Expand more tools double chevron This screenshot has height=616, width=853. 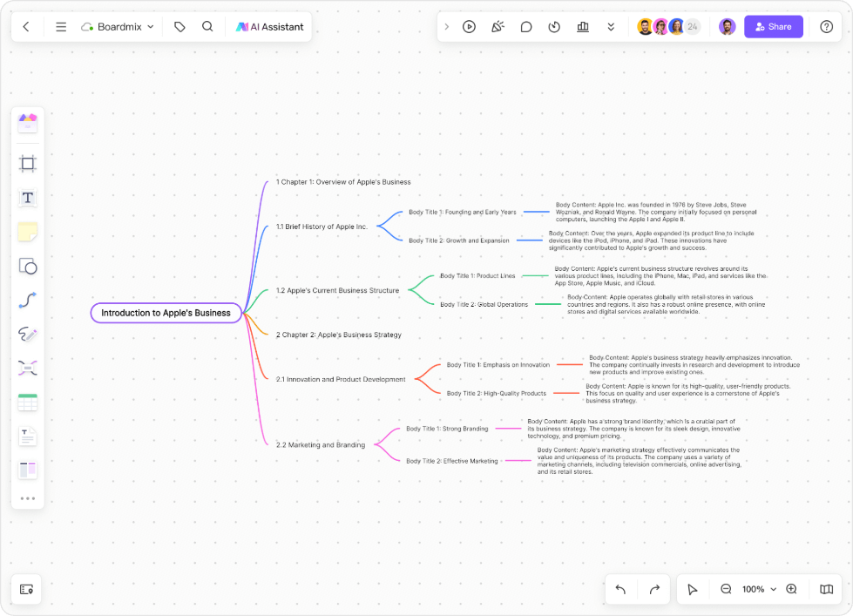611,27
